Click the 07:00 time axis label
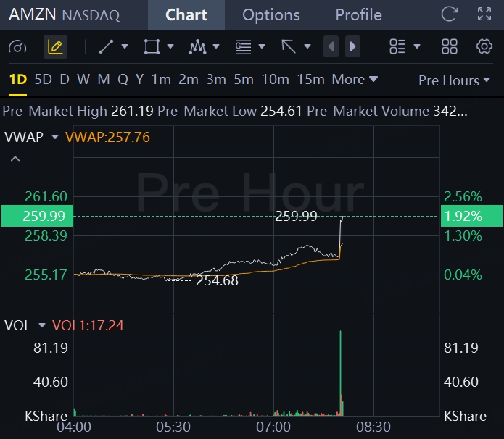The width and height of the screenshot is (504, 439). point(273,427)
